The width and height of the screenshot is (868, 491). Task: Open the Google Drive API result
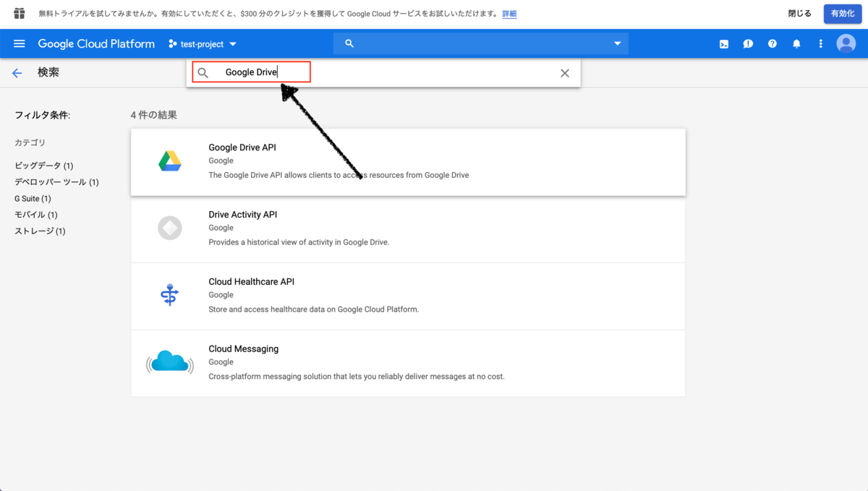click(x=408, y=162)
